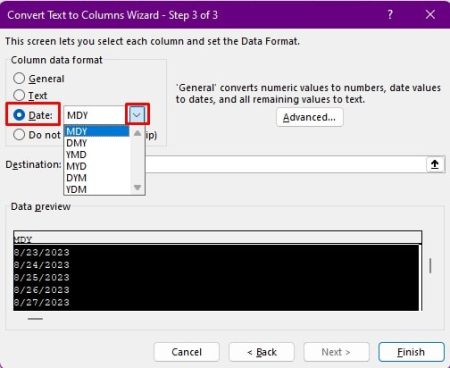This screenshot has width=450, height=368.
Task: Choose MYD from the date format list
Action: [x=77, y=166]
